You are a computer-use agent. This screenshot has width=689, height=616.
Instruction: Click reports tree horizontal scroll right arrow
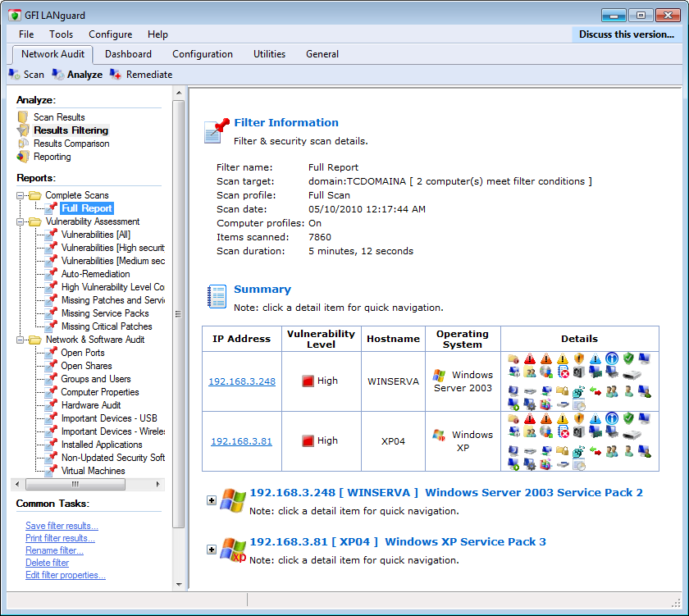(157, 484)
